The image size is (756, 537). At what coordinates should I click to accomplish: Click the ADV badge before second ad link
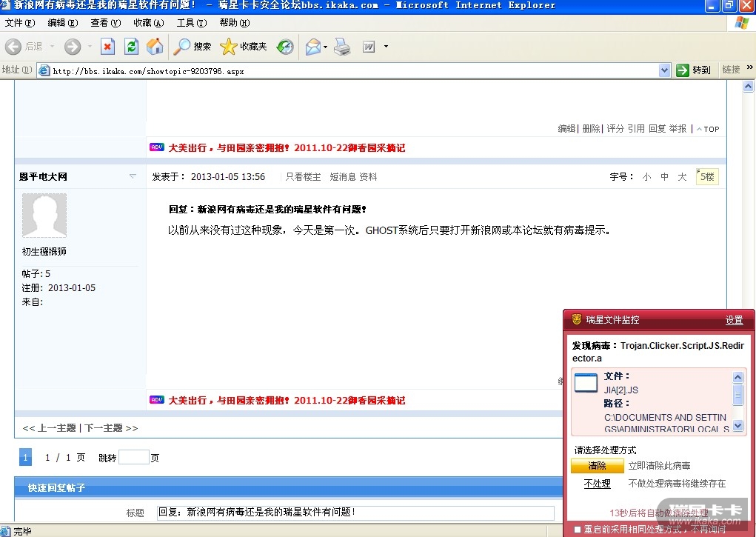pyautogui.click(x=157, y=399)
